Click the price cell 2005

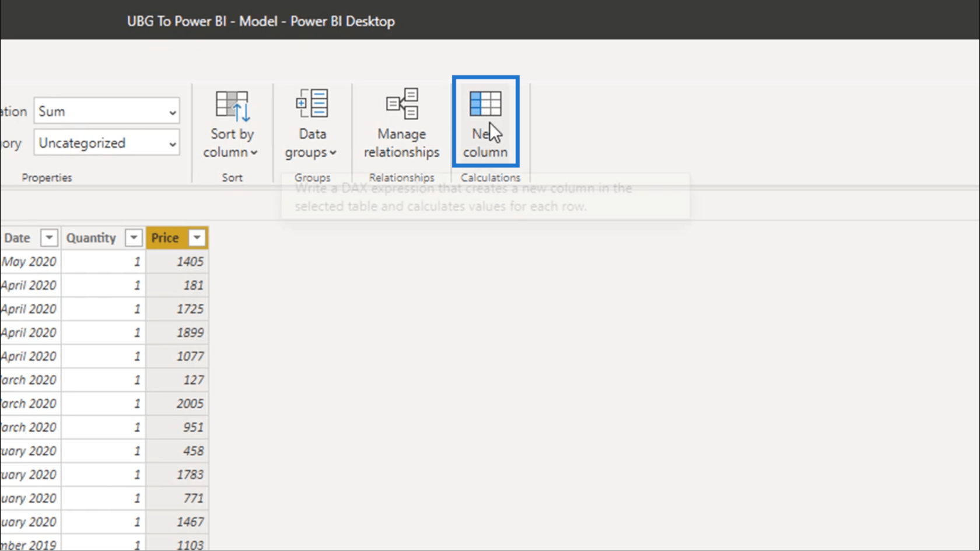[177, 403]
